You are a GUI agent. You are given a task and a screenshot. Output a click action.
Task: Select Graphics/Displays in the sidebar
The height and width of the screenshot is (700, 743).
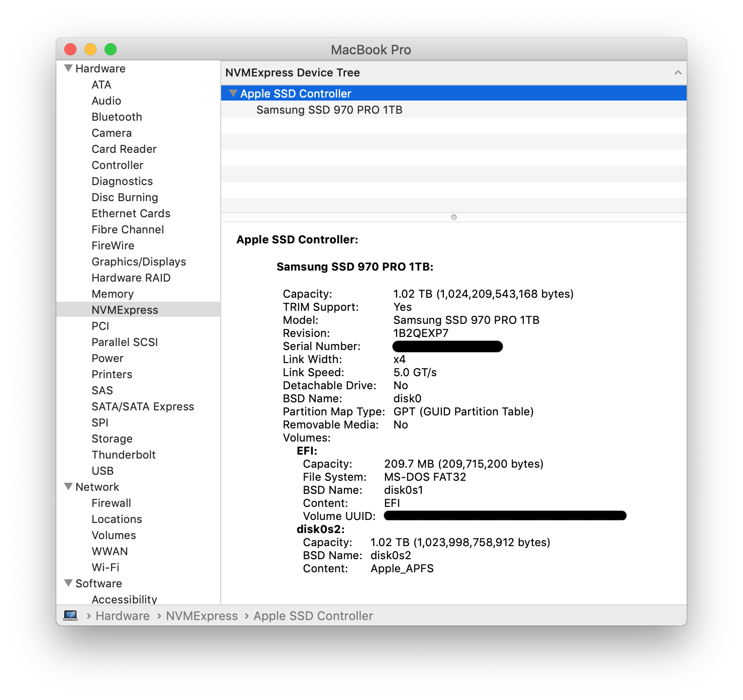coord(139,261)
